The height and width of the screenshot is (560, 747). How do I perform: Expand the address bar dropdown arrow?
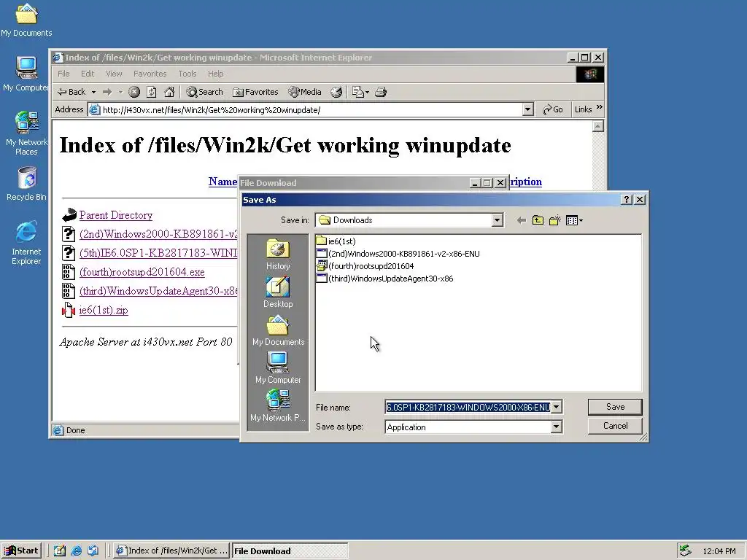coord(527,110)
